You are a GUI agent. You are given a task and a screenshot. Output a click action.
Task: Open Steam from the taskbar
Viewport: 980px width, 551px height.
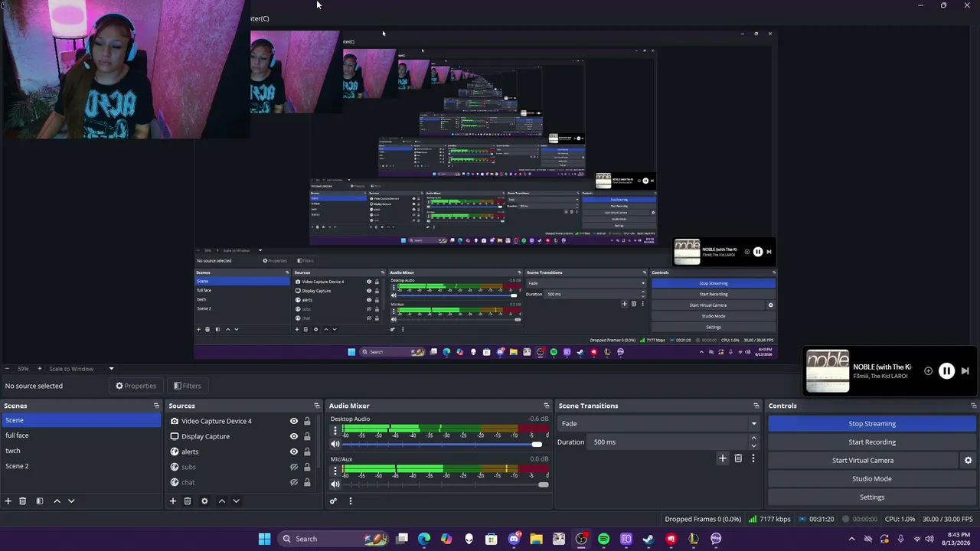648,539
